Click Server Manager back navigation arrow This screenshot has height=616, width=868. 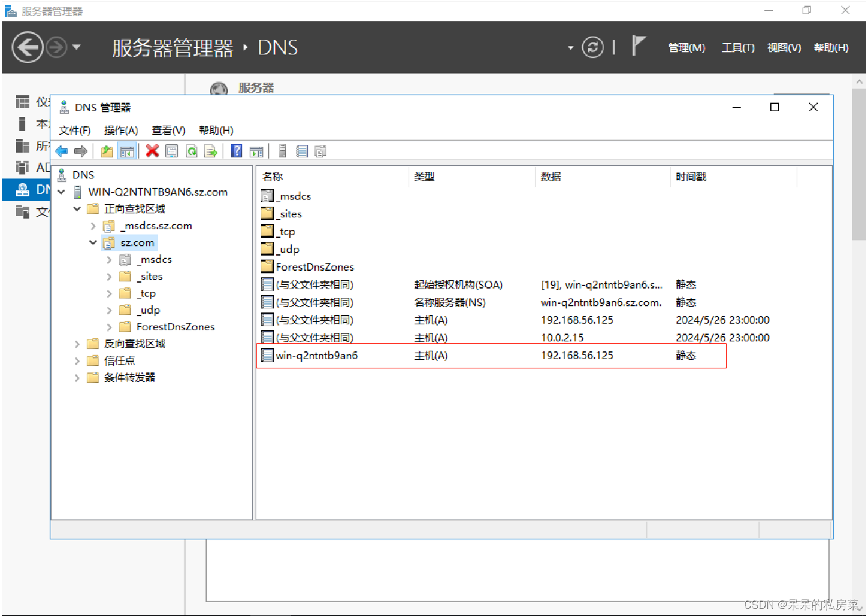(28, 47)
